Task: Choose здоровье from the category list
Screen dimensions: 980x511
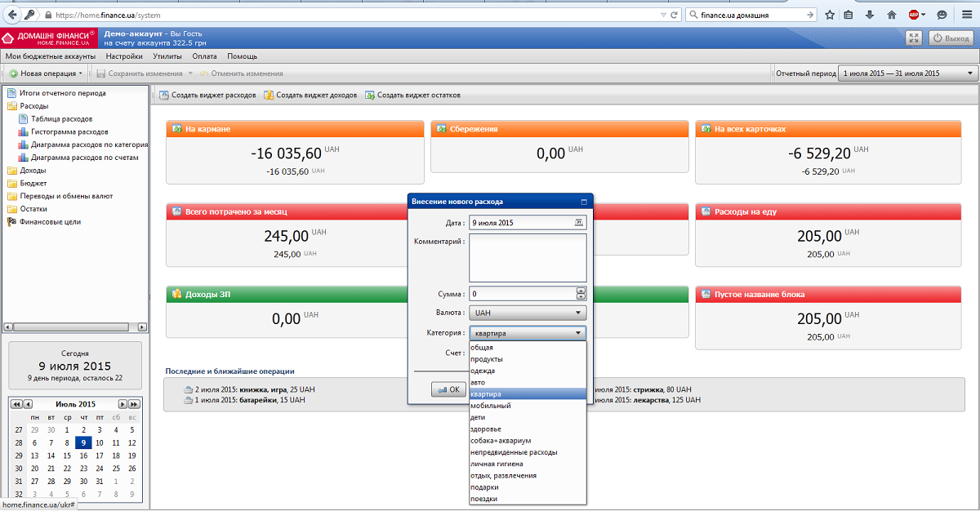Action: tap(486, 429)
